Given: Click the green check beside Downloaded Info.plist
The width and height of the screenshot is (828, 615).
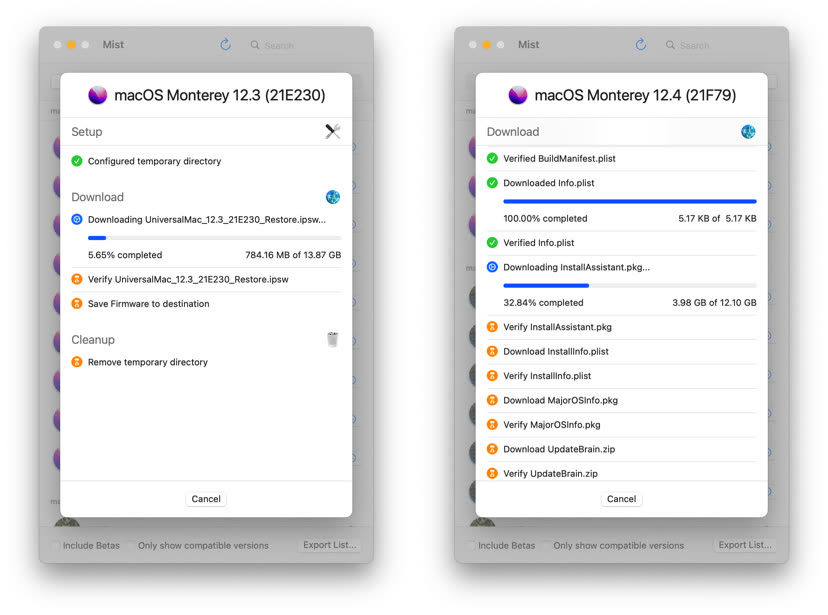Looking at the screenshot, I should coord(492,183).
